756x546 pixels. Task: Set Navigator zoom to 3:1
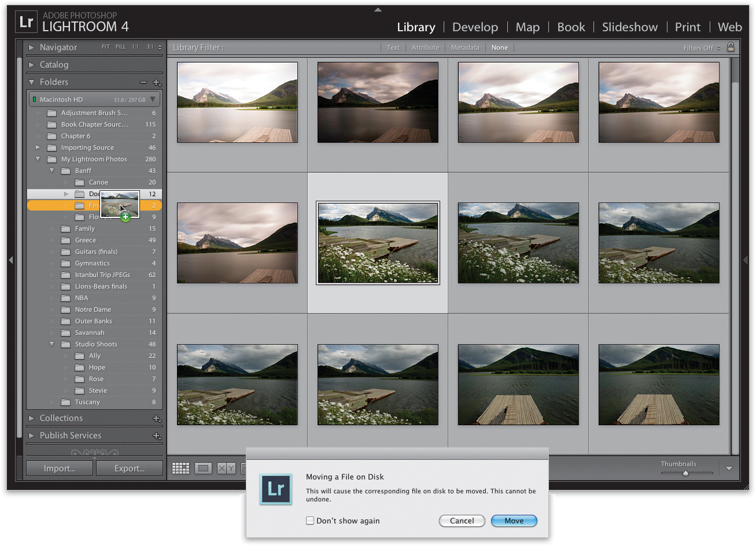[150, 47]
